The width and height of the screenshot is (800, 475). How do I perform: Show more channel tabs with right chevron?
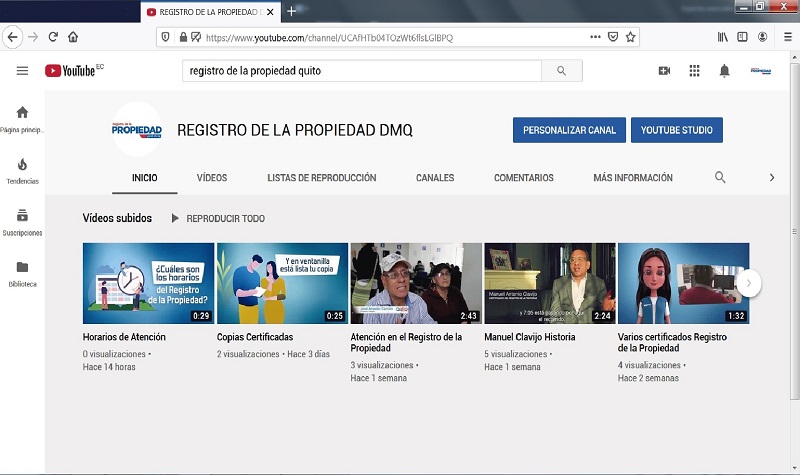point(772,178)
